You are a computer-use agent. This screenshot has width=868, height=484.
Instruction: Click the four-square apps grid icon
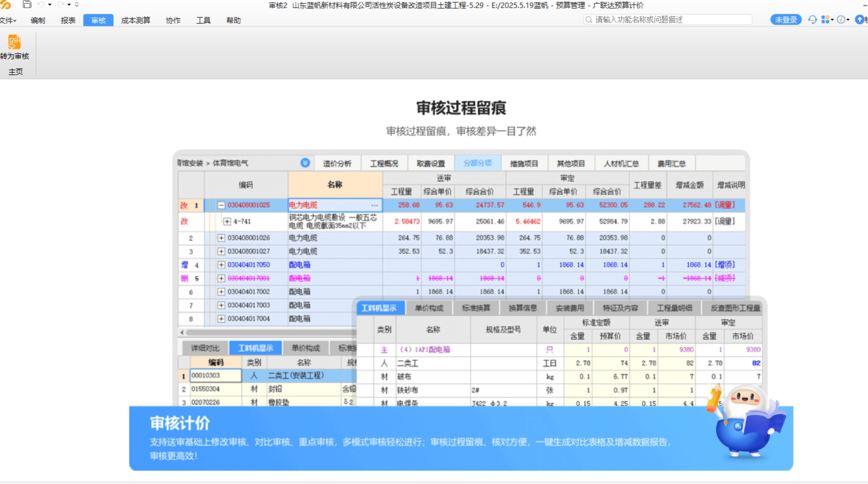tap(825, 20)
